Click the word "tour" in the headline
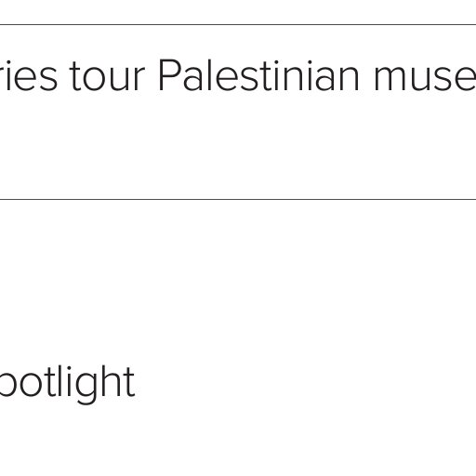 tap(107, 77)
